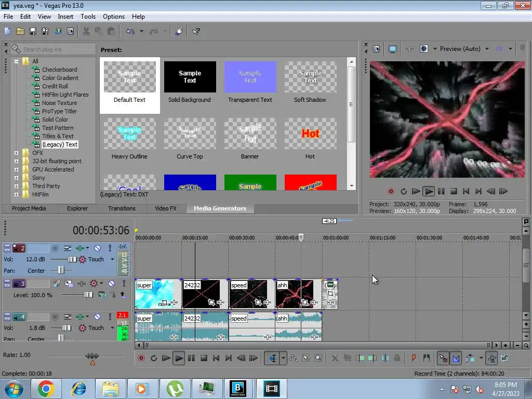Toggle preview on external monitor
532x399 pixels.
[x=393, y=49]
